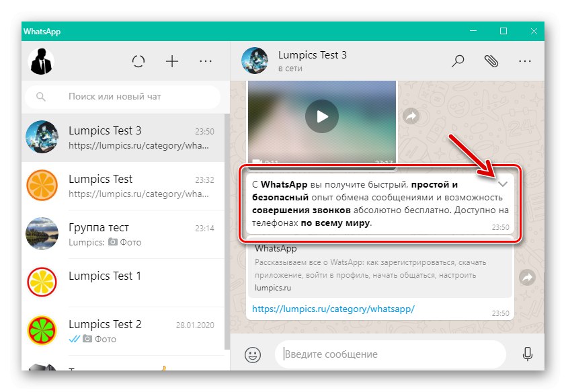Forward the lumpics.ru link message
Screen dimensions: 566x392
coord(527,278)
